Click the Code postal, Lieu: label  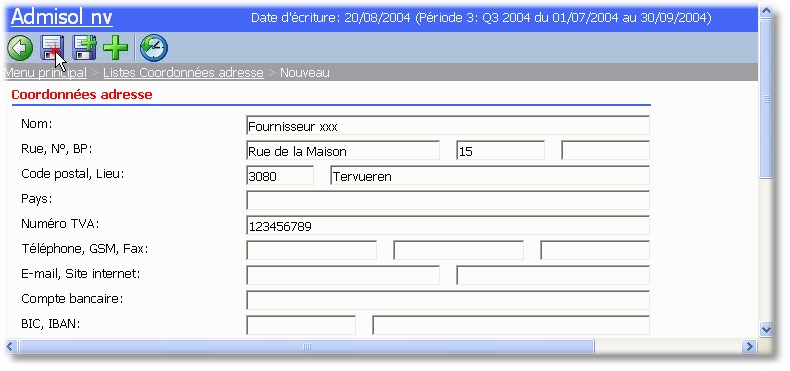[x=73, y=174]
